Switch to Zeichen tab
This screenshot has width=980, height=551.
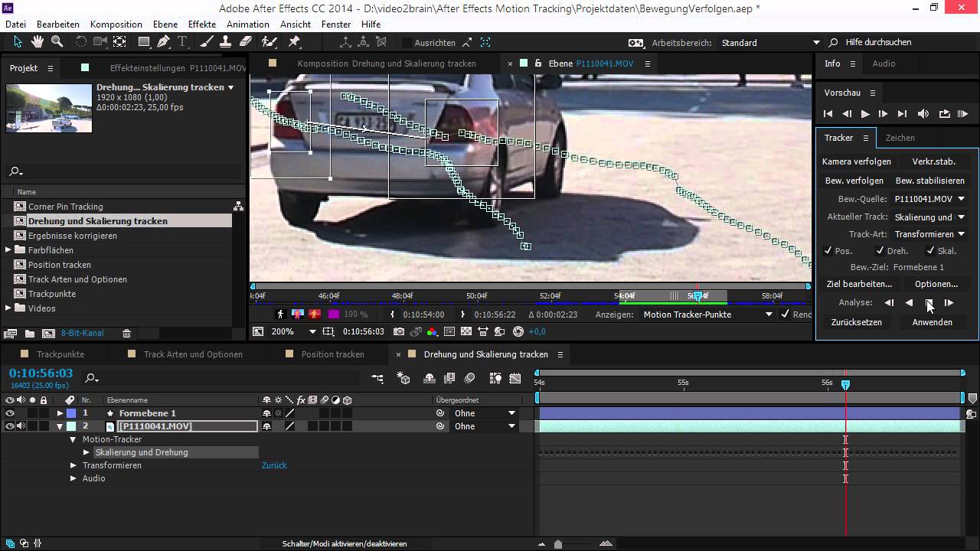coord(900,138)
